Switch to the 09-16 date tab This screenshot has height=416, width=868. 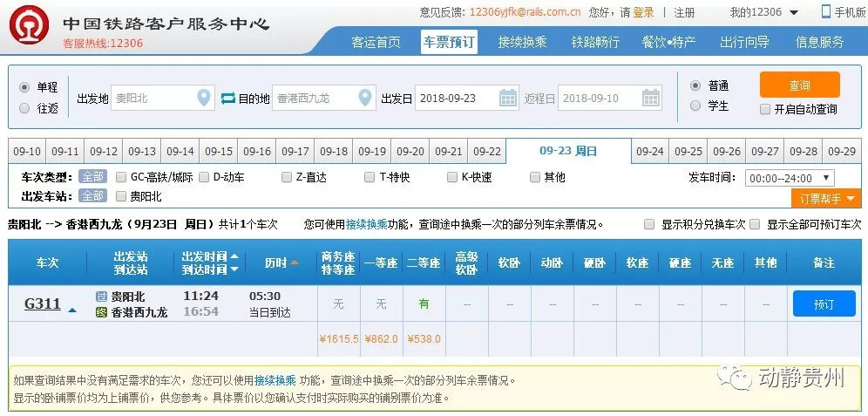click(257, 151)
